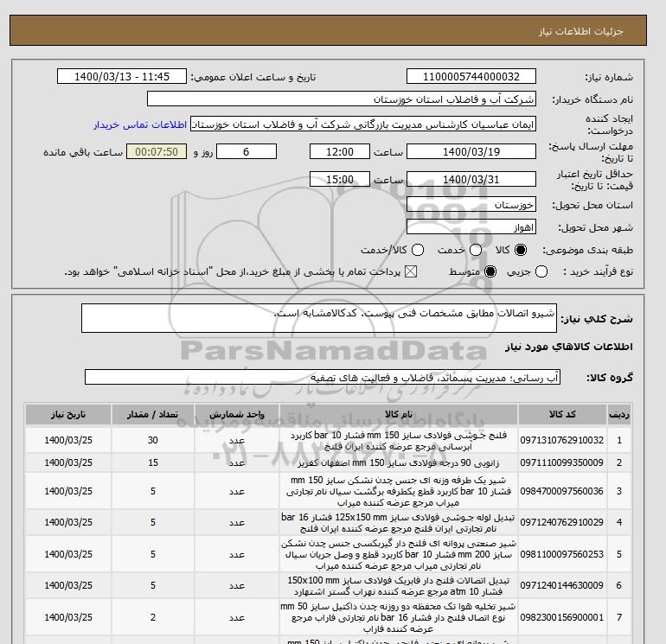
Task: Click product code 0971310762910032
Action: [562, 440]
